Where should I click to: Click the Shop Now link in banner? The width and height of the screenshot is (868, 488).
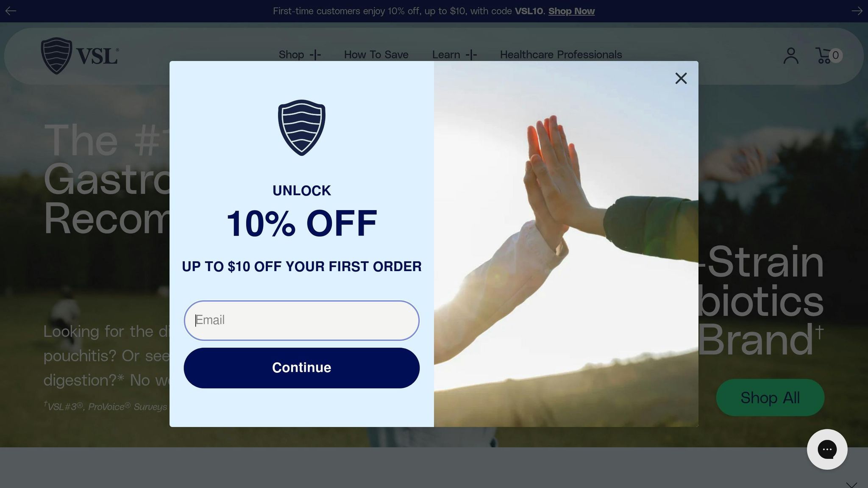(x=571, y=11)
